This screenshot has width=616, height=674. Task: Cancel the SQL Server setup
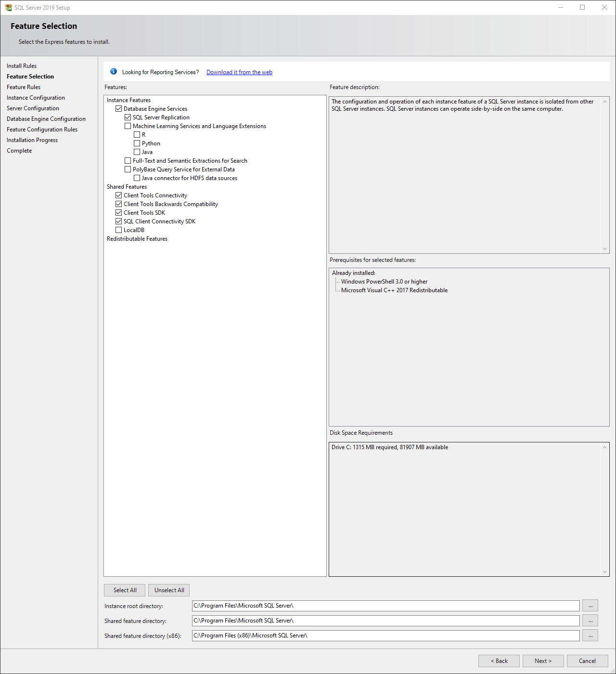pos(588,661)
